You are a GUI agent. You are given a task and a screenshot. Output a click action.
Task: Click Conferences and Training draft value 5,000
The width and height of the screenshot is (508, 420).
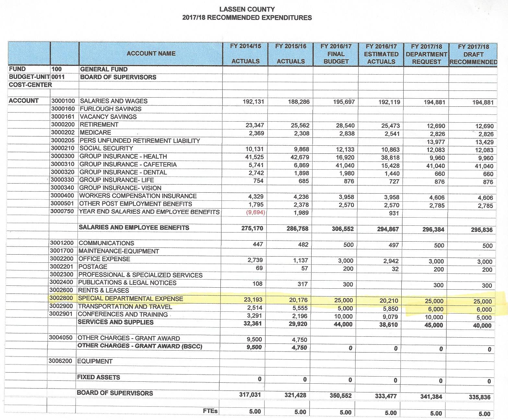[484, 318]
